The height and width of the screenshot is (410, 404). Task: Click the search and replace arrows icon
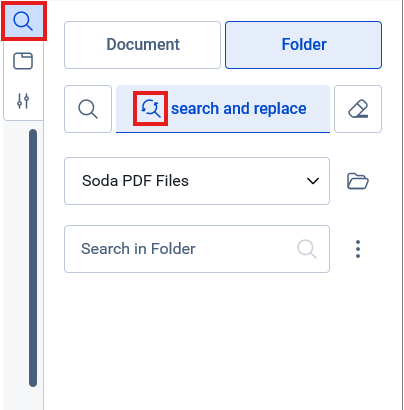coord(150,109)
